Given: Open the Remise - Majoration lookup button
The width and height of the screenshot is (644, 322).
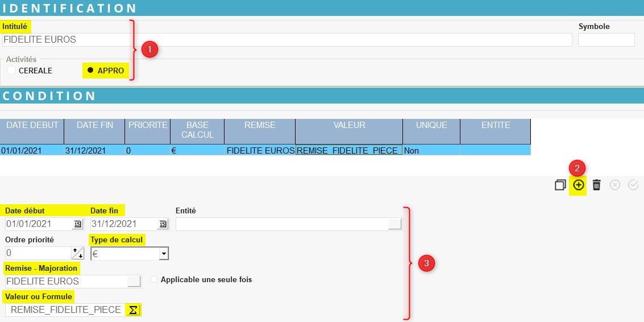Looking at the screenshot, I should [x=134, y=282].
